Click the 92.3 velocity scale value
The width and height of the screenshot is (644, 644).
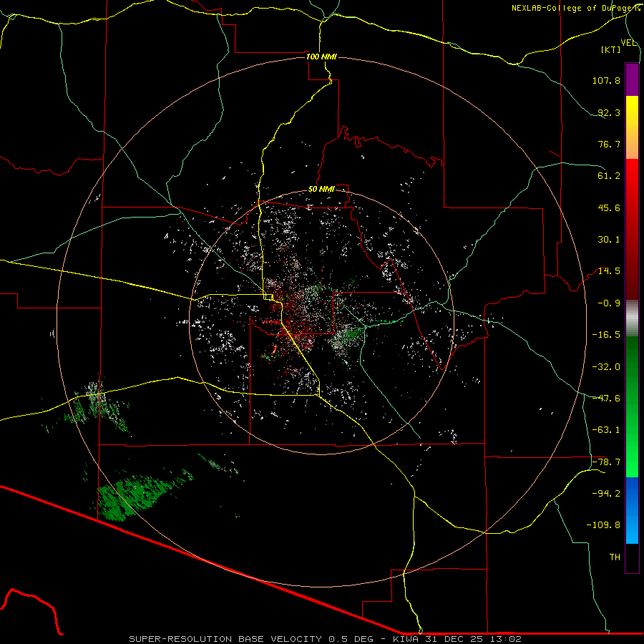[x=609, y=112]
